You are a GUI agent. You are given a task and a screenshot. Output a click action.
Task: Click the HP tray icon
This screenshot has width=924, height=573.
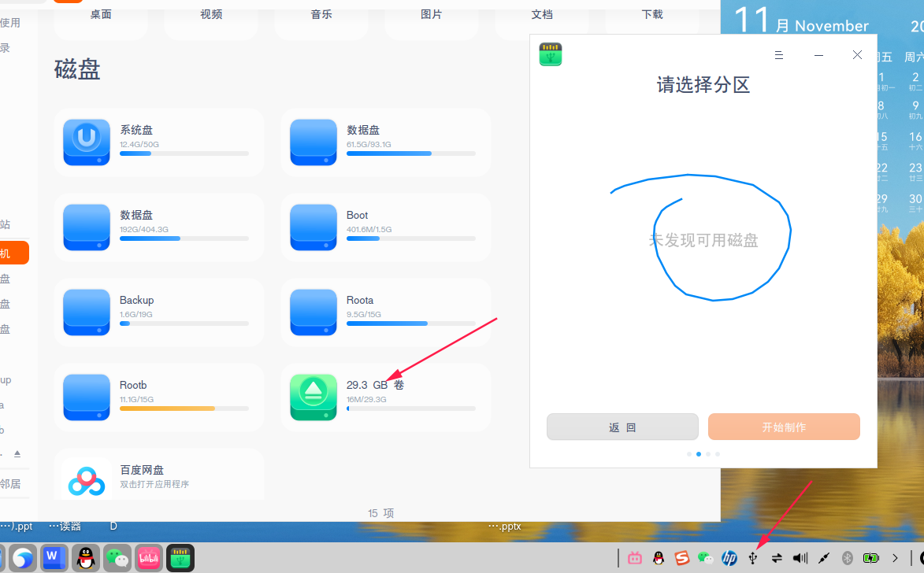729,558
